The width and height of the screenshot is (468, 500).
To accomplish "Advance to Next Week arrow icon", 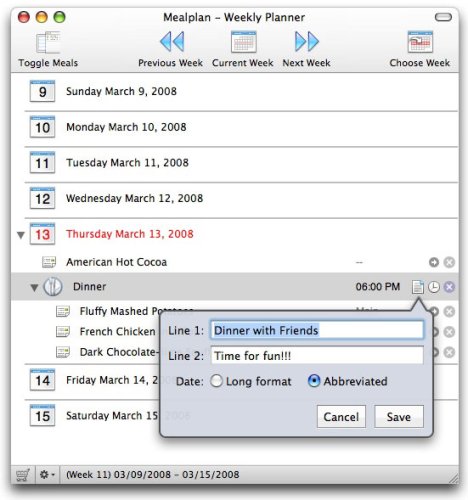I will (x=307, y=42).
